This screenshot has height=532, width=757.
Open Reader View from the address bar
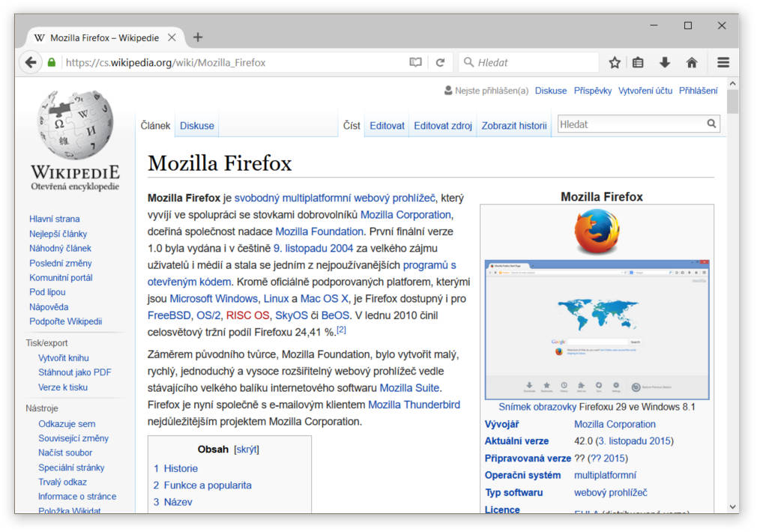pos(415,62)
